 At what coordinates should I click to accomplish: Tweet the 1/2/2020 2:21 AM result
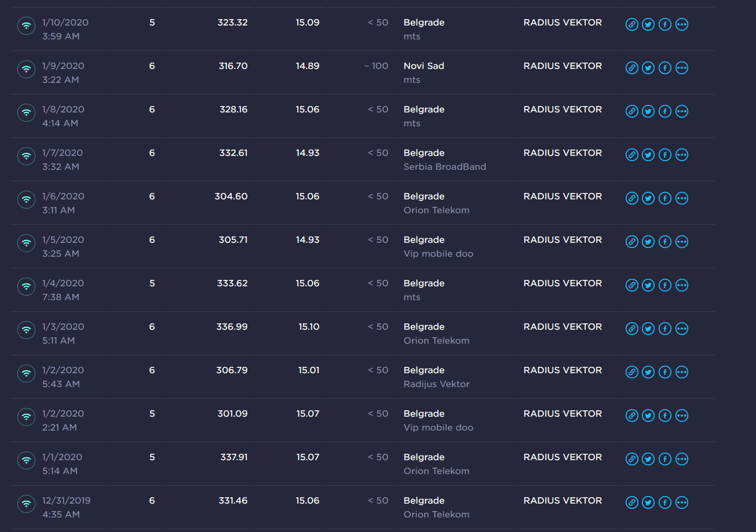(x=648, y=416)
